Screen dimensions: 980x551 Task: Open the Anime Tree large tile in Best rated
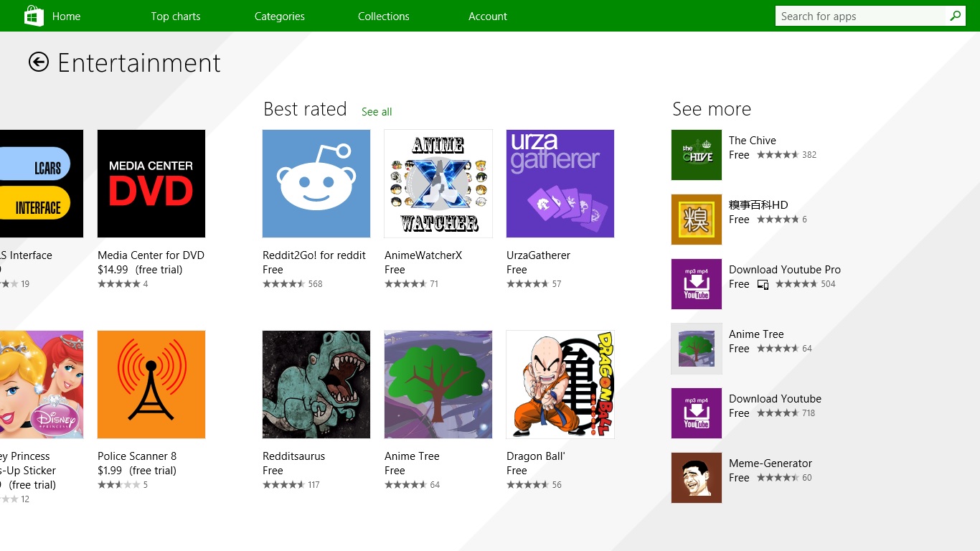point(438,385)
